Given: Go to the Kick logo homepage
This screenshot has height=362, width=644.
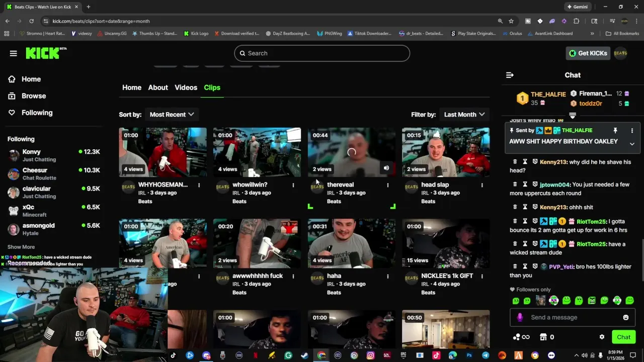Looking at the screenshot, I should click(46, 53).
